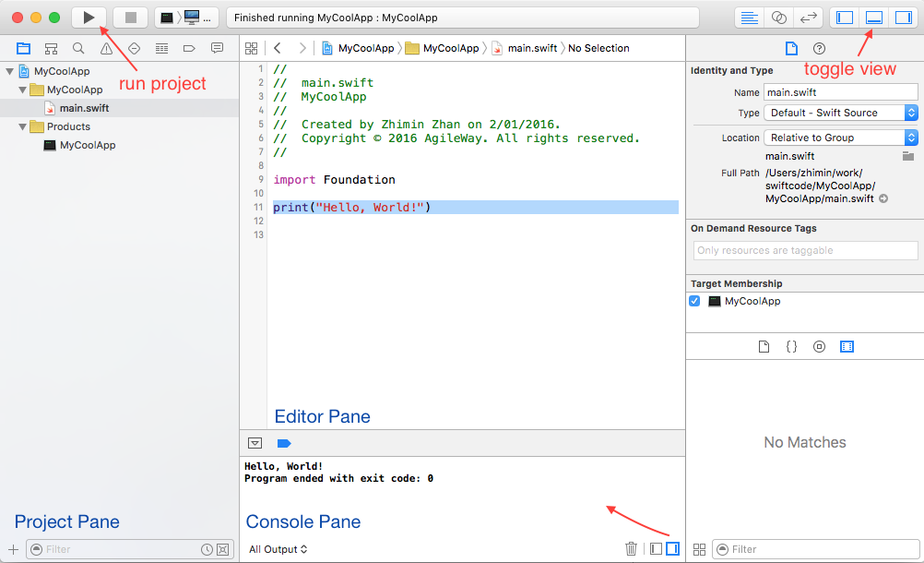Open the All Output console filter
Image resolution: width=924 pixels, height=563 pixels.
pos(278,549)
